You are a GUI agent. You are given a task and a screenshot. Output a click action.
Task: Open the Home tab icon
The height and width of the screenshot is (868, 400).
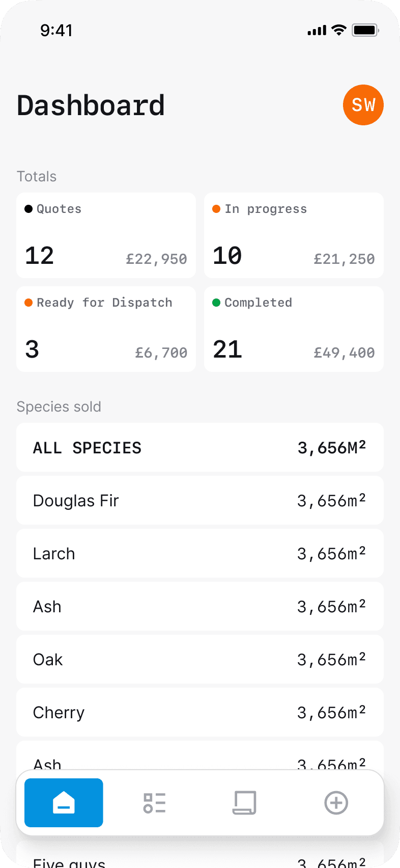(64, 803)
